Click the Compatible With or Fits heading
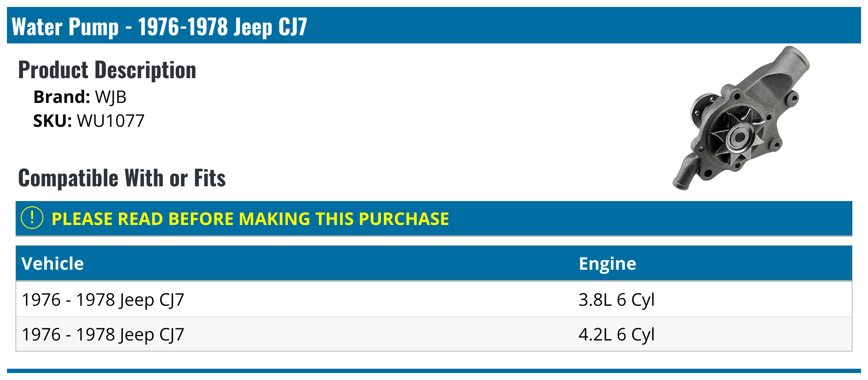This screenshot has height=380, width=868. [x=122, y=178]
